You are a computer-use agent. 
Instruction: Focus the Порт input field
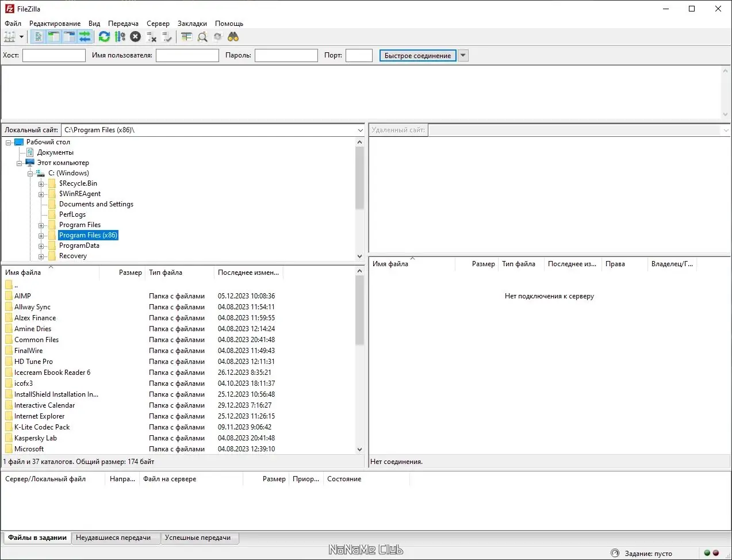tap(359, 55)
